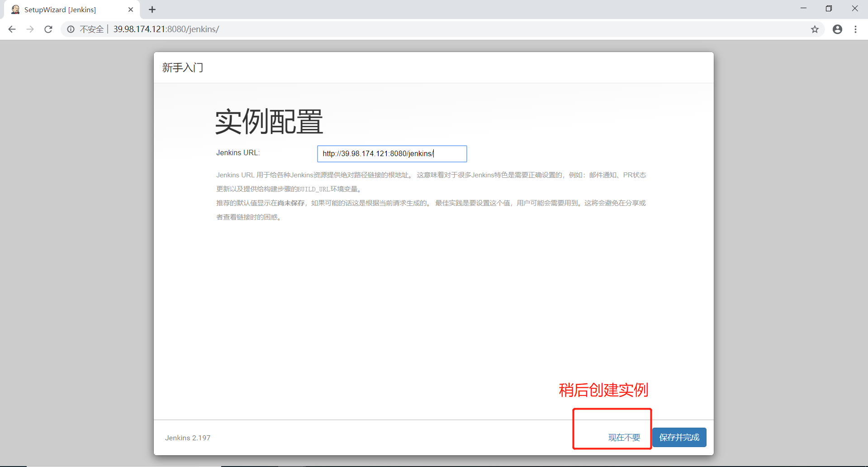
Task: Click the Jenkins 2.197 version text
Action: 188,438
